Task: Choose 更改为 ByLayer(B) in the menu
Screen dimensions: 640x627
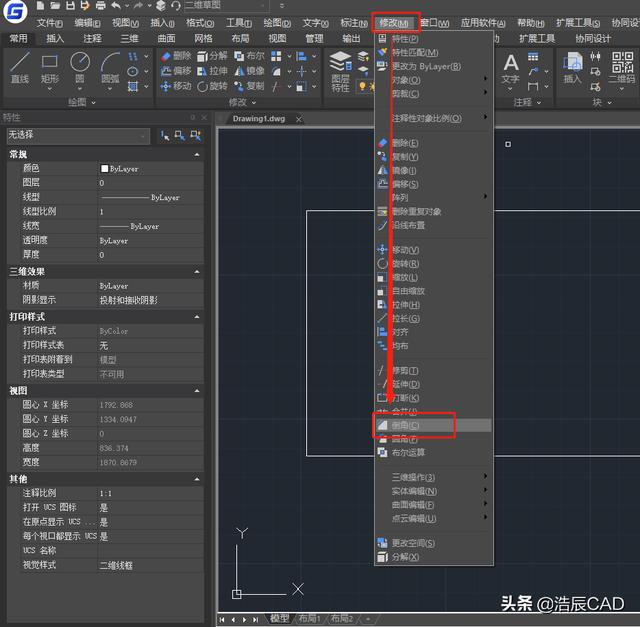Action: click(x=433, y=67)
